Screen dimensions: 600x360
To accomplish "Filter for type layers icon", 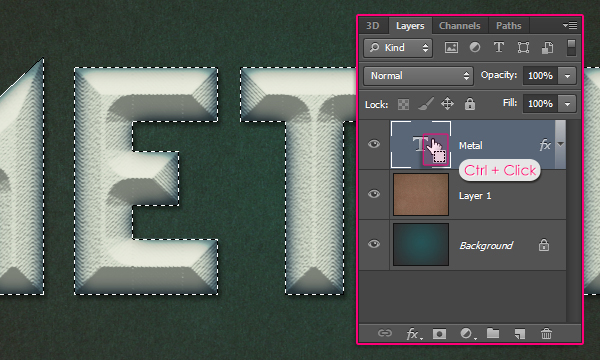I will pos(498,47).
